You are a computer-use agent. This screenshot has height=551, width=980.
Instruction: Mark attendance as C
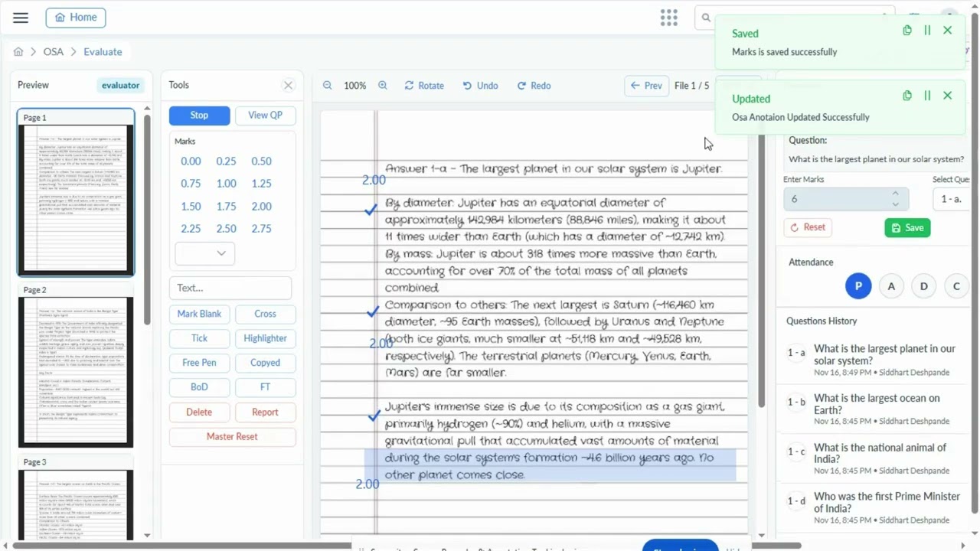pos(956,286)
